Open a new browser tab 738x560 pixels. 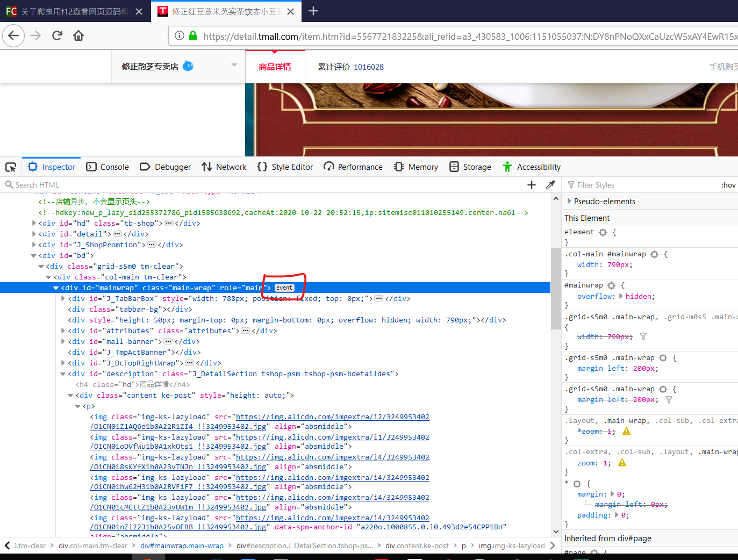click(x=313, y=11)
